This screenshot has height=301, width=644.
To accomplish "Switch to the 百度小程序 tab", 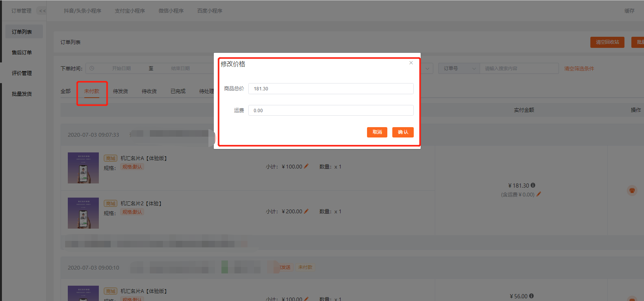I will [210, 11].
